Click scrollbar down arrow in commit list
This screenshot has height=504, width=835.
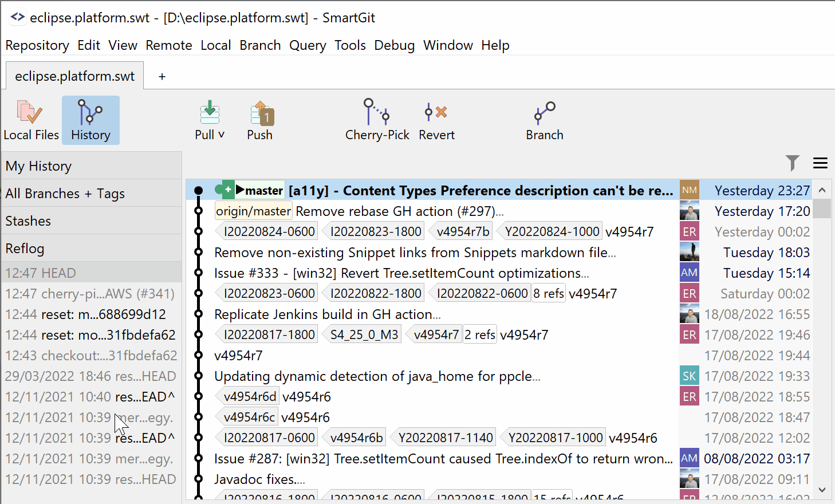(x=822, y=490)
